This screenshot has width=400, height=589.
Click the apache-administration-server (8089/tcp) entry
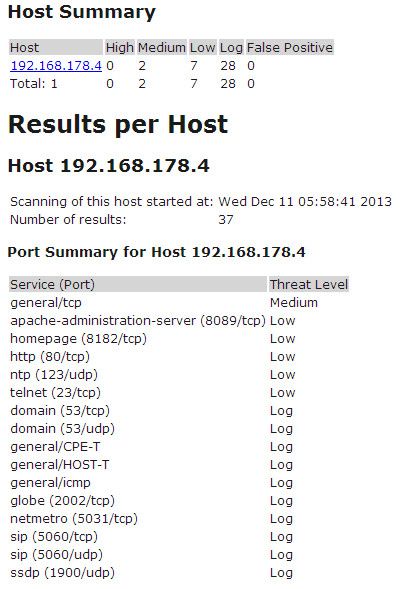coord(138,320)
